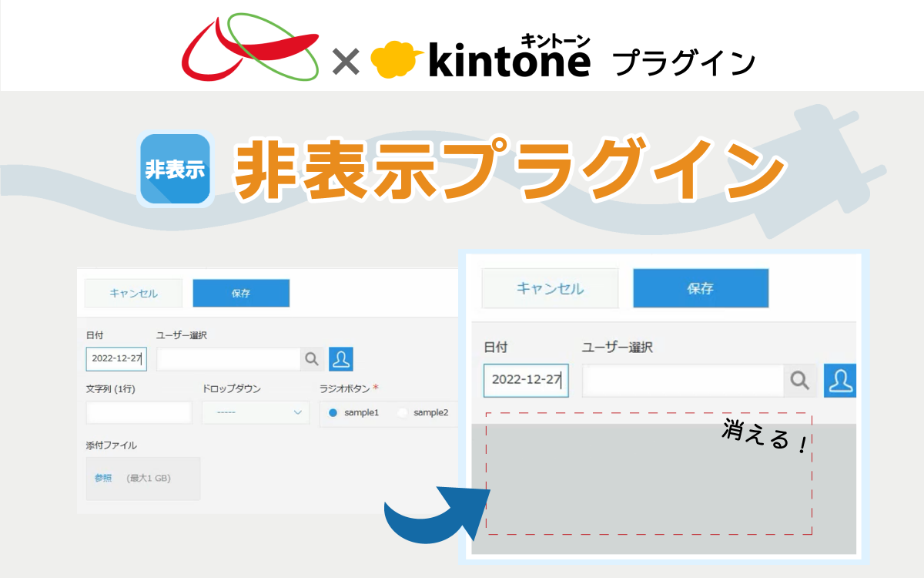Click the search magnifier in the enlarged form
The image size is (924, 578).
(800, 381)
